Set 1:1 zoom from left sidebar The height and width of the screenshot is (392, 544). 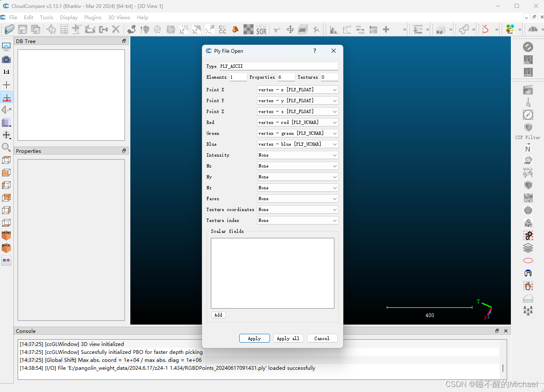pyautogui.click(x=6, y=72)
